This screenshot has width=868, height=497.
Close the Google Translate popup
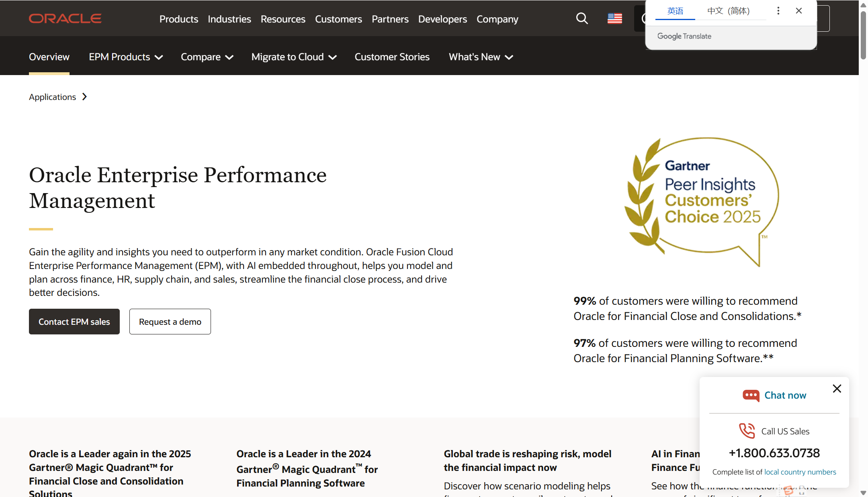799,11
